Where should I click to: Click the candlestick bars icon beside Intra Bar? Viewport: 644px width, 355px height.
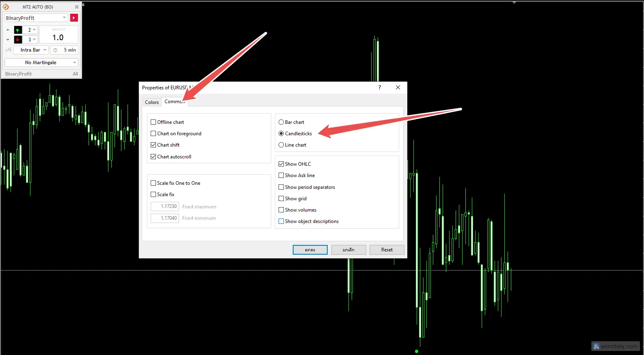[9, 50]
